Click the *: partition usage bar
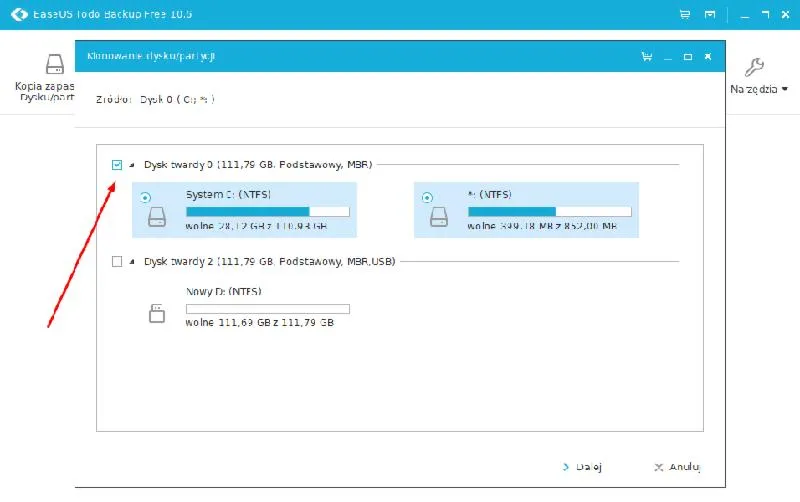The width and height of the screenshot is (800, 502). coord(549,212)
